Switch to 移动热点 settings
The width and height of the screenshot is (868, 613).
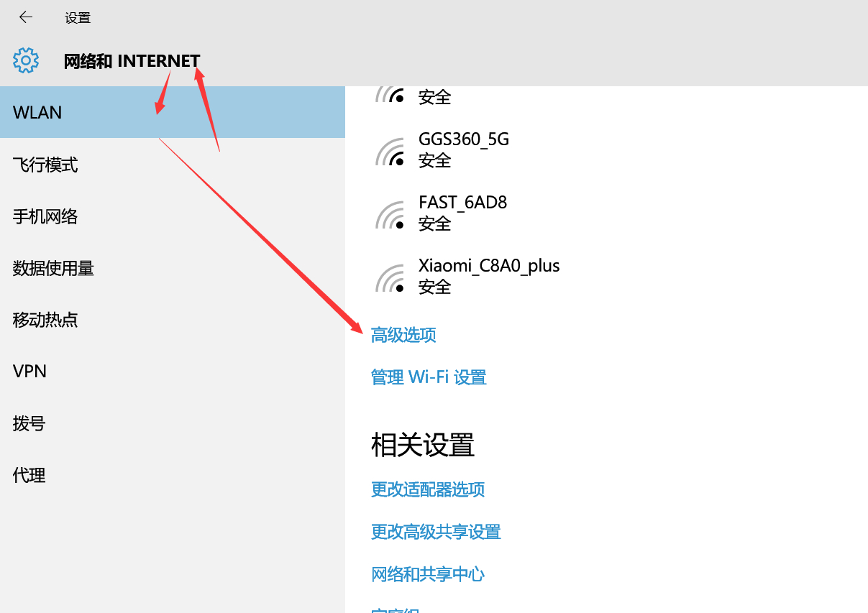pos(45,321)
